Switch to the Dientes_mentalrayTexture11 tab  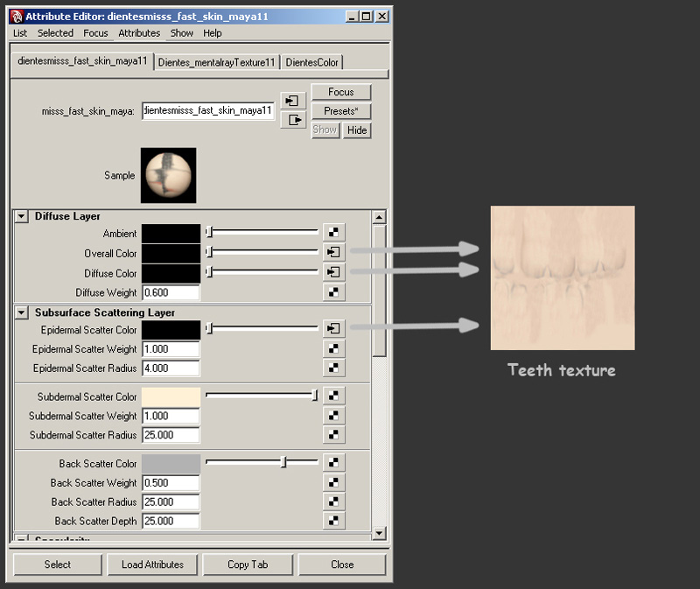[x=216, y=62]
